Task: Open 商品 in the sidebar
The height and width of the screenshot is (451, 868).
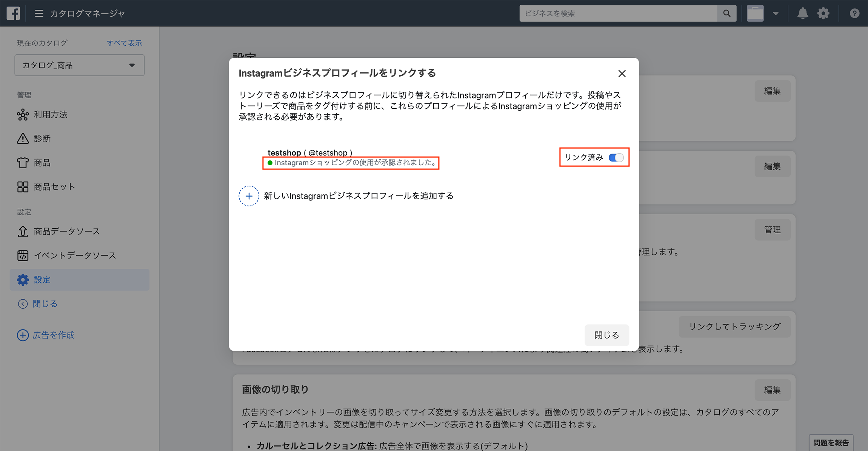Action: pos(79,163)
